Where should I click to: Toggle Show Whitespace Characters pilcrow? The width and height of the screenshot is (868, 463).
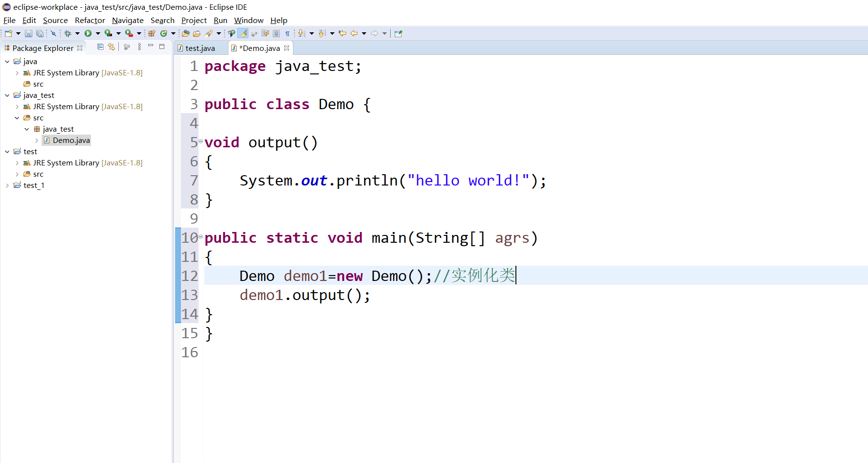tap(287, 33)
